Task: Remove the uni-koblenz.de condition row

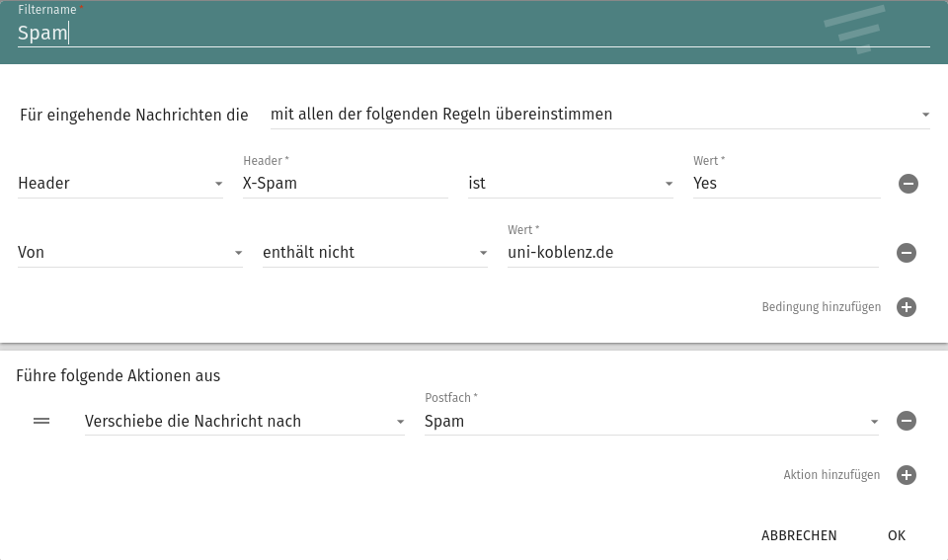Action: click(906, 252)
